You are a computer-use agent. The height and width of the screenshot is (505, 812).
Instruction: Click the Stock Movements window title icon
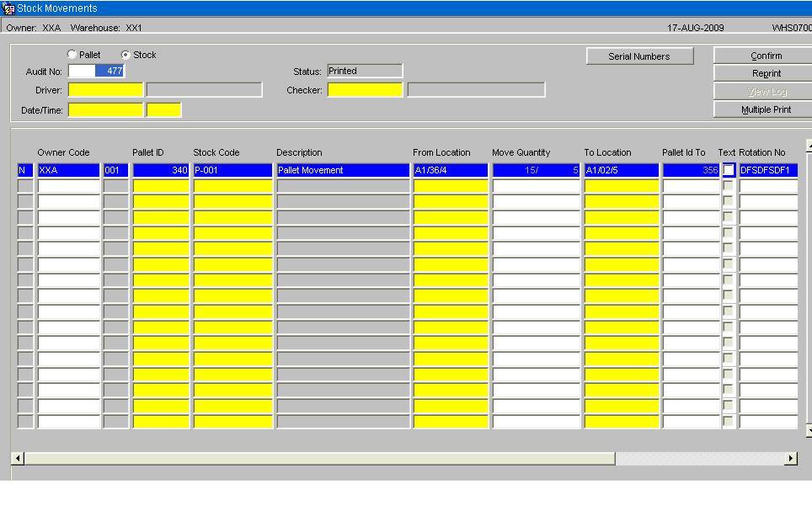pos(8,8)
